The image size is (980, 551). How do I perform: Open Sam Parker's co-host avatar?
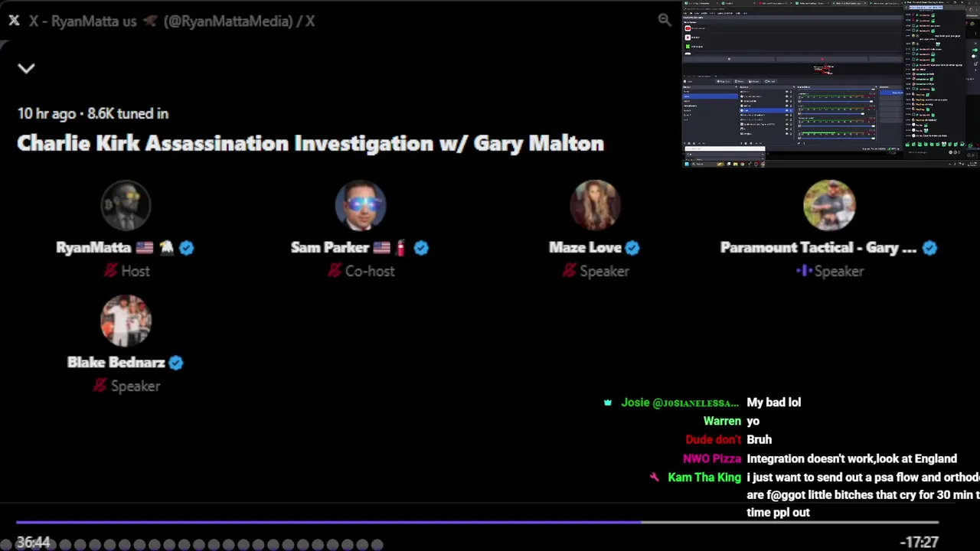coord(361,205)
